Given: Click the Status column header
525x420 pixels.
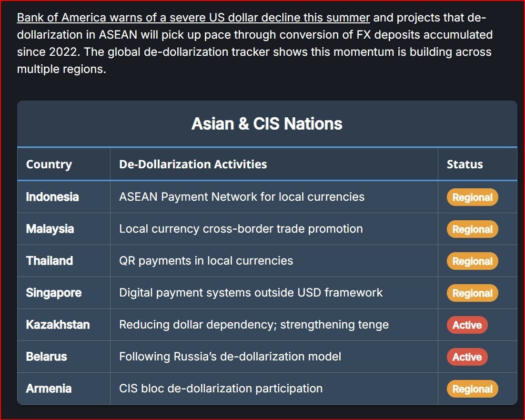Looking at the screenshot, I should (x=464, y=164).
